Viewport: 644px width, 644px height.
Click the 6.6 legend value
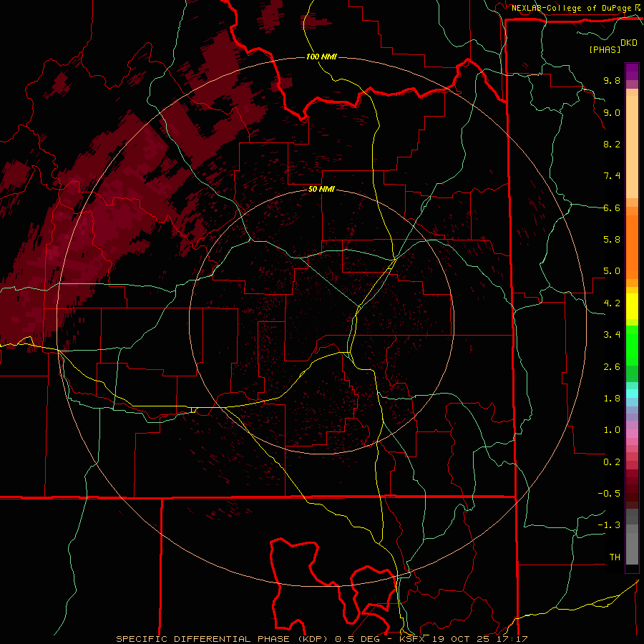pyautogui.click(x=612, y=208)
